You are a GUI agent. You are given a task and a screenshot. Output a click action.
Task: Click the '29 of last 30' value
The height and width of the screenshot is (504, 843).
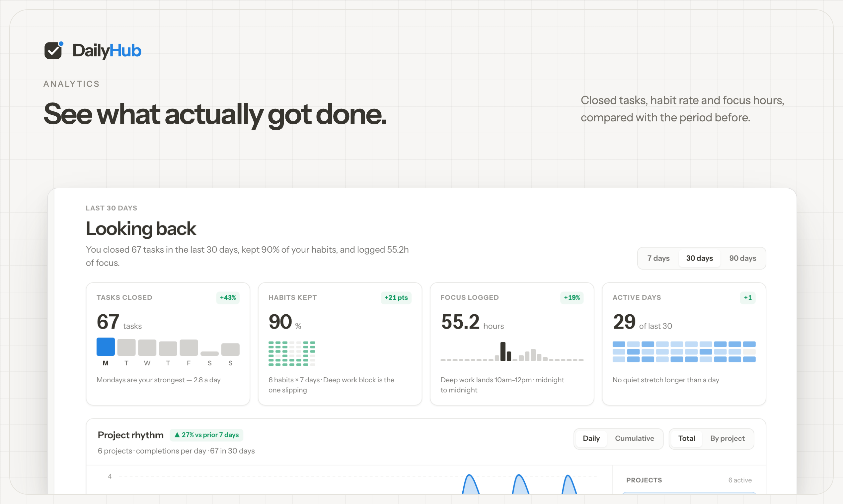pos(643,322)
